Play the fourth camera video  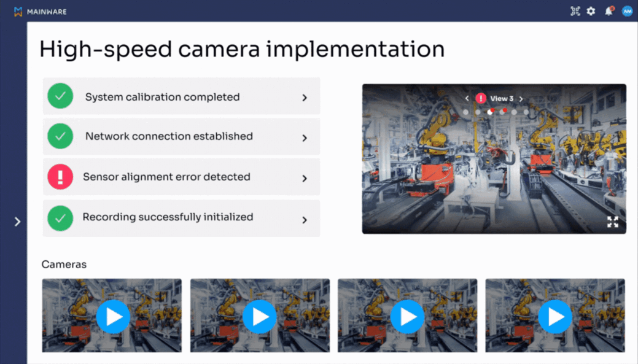[555, 317]
